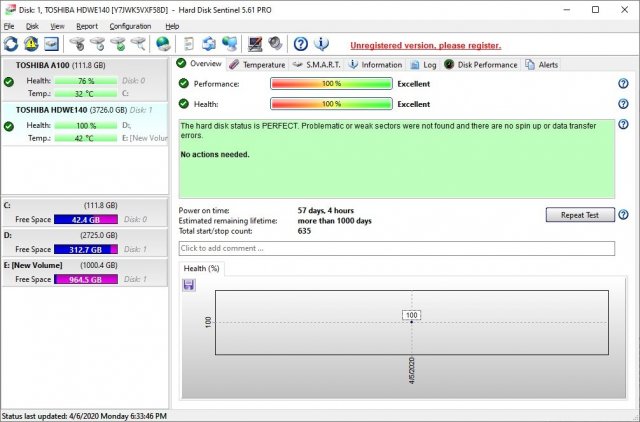
Task: Click the toolbar Help question mark icon
Action: coord(300,44)
